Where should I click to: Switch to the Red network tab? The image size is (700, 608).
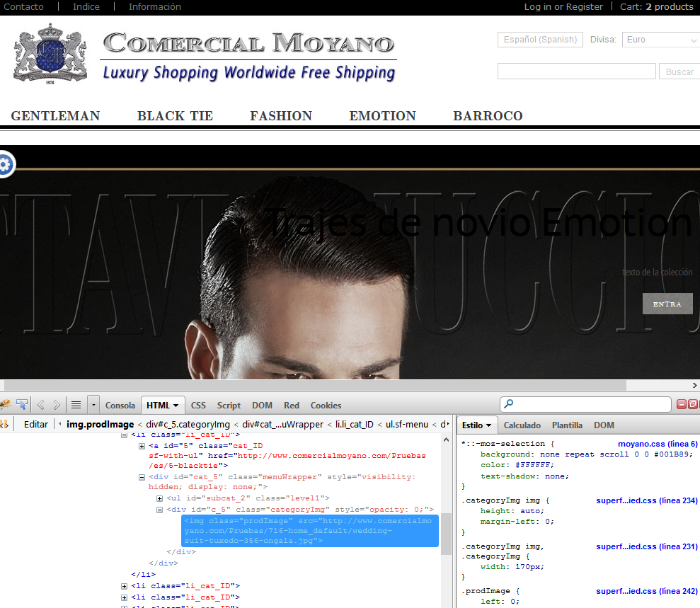point(292,406)
